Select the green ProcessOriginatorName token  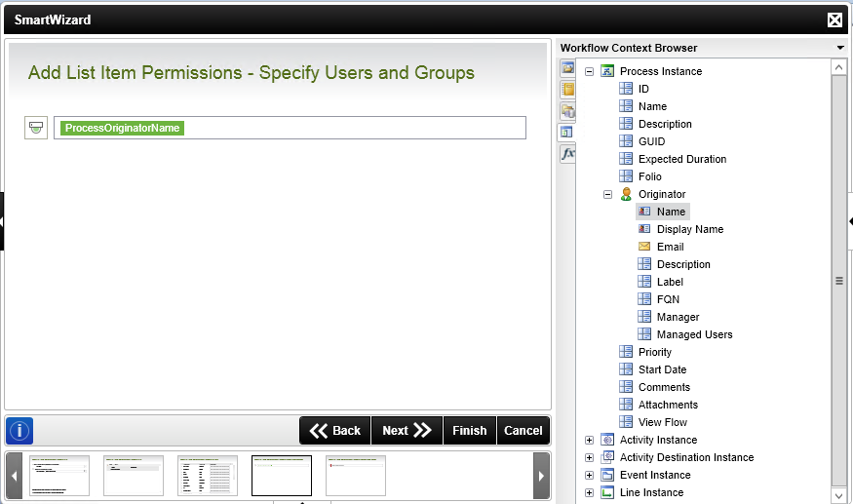coord(123,128)
